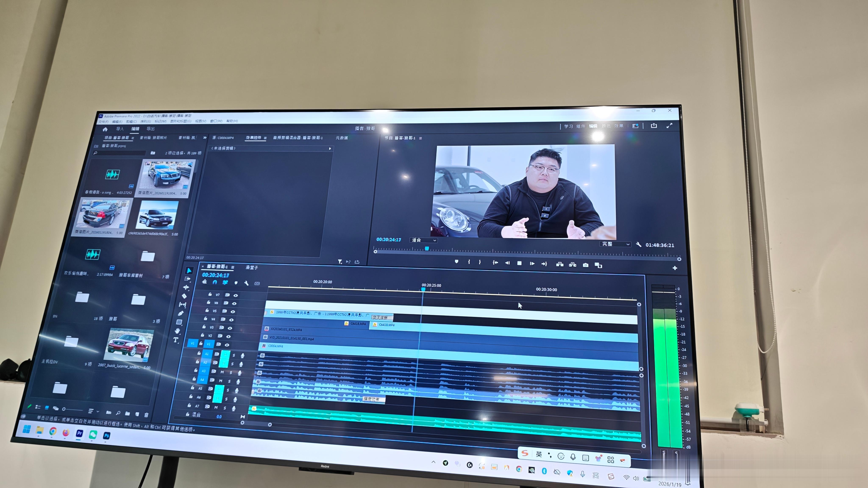The width and height of the screenshot is (868, 488).
Task: Select the Hand tool
Action: [178, 331]
